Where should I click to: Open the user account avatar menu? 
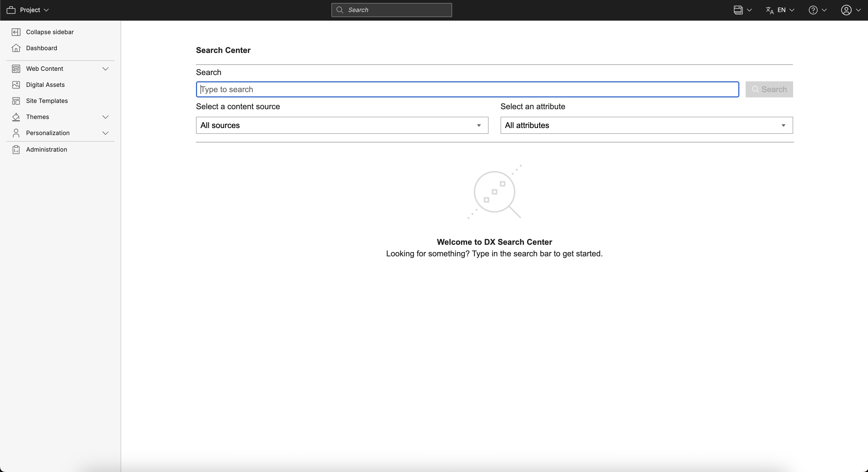tap(846, 10)
